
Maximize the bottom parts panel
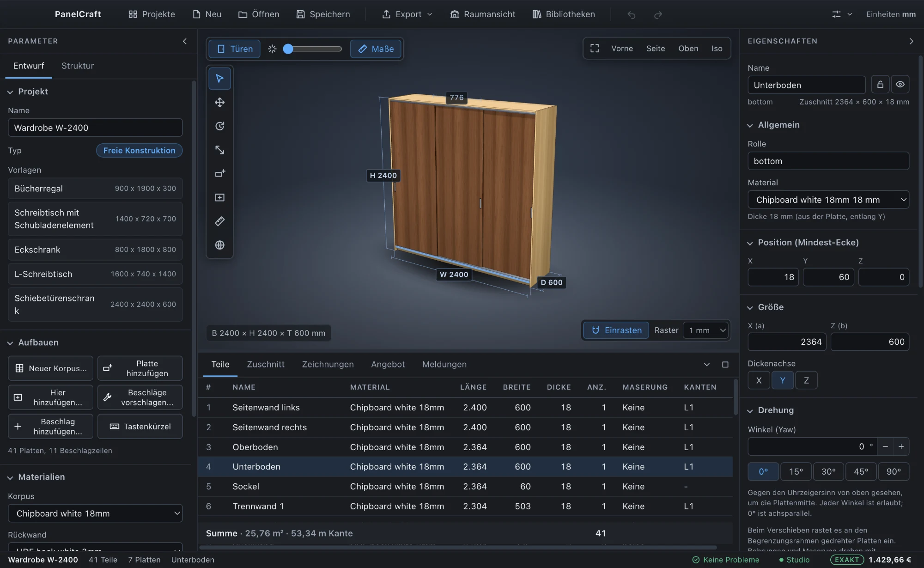tap(725, 365)
